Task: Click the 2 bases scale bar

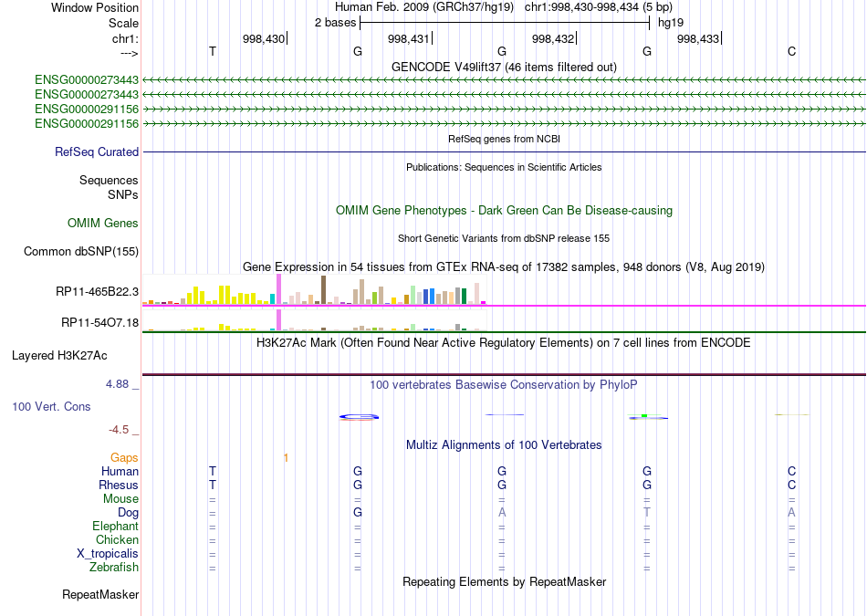Action: point(505,23)
